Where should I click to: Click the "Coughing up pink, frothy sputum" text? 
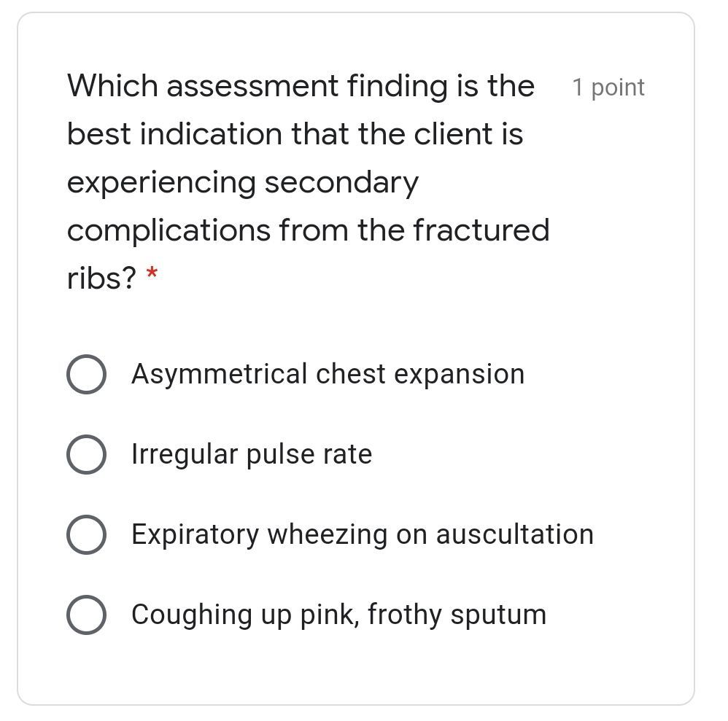click(338, 615)
